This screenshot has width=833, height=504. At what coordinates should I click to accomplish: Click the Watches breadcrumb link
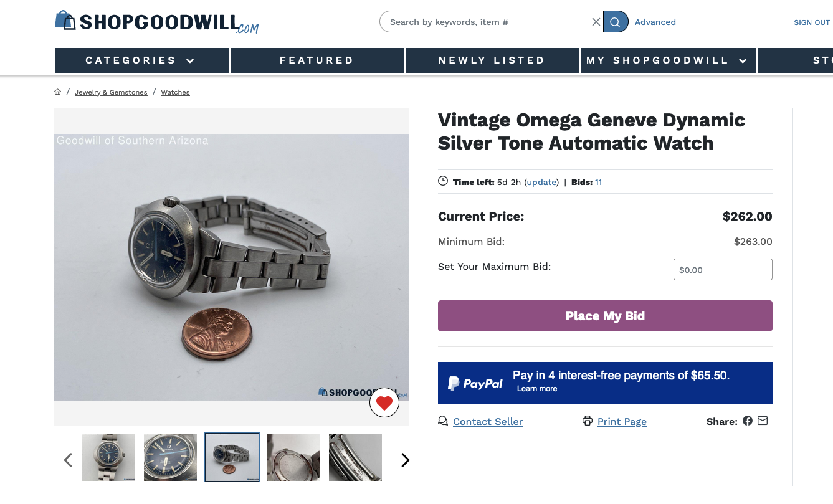175,92
